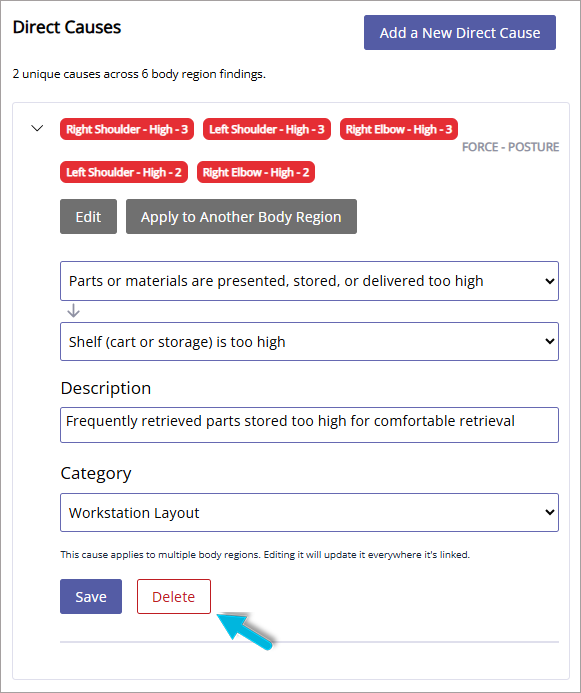Click the down arrow between cause dropdowns
The width and height of the screenshot is (581, 693).
tap(73, 311)
